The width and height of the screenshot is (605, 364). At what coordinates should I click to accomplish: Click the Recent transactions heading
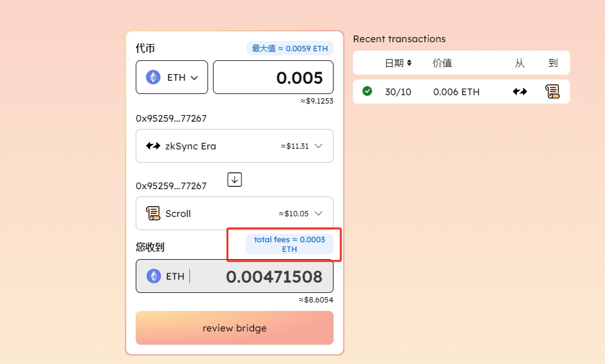(399, 39)
